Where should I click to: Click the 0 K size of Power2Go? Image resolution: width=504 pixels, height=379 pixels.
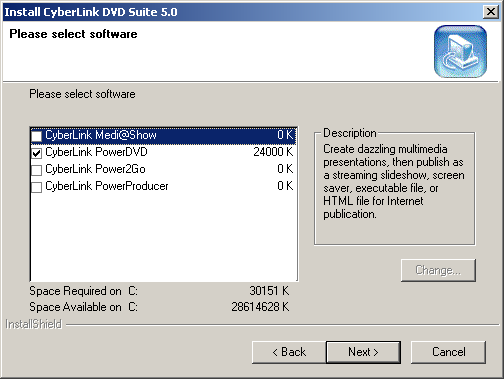point(285,169)
